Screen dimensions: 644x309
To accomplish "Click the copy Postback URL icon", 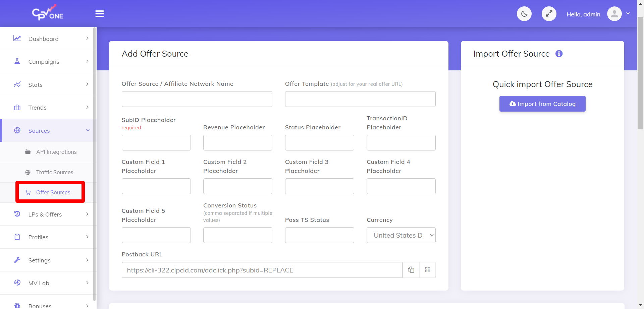I will pos(411,270).
